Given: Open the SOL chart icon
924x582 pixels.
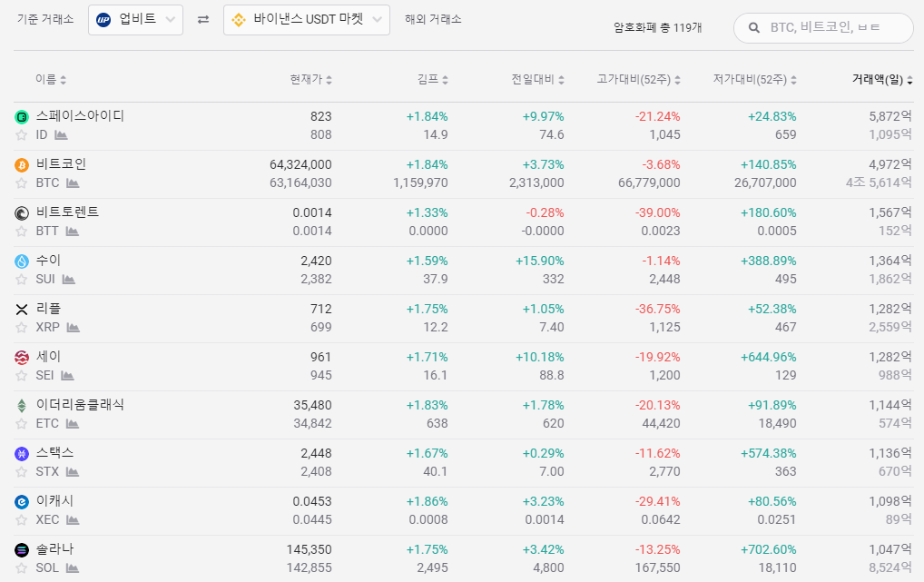Looking at the screenshot, I should [72, 567].
